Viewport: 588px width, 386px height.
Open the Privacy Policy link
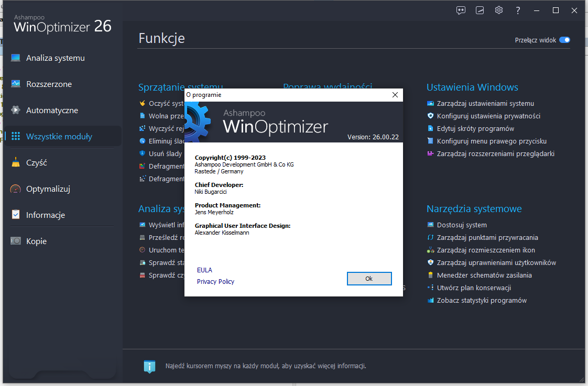[215, 281]
